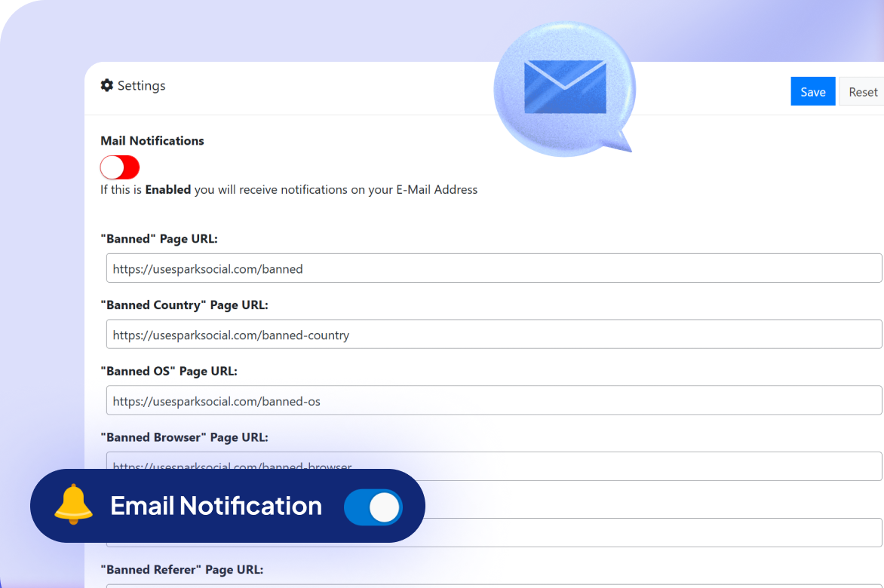Focus the "Banned Country" Page URL field
The height and width of the screenshot is (588, 884).
(494, 335)
